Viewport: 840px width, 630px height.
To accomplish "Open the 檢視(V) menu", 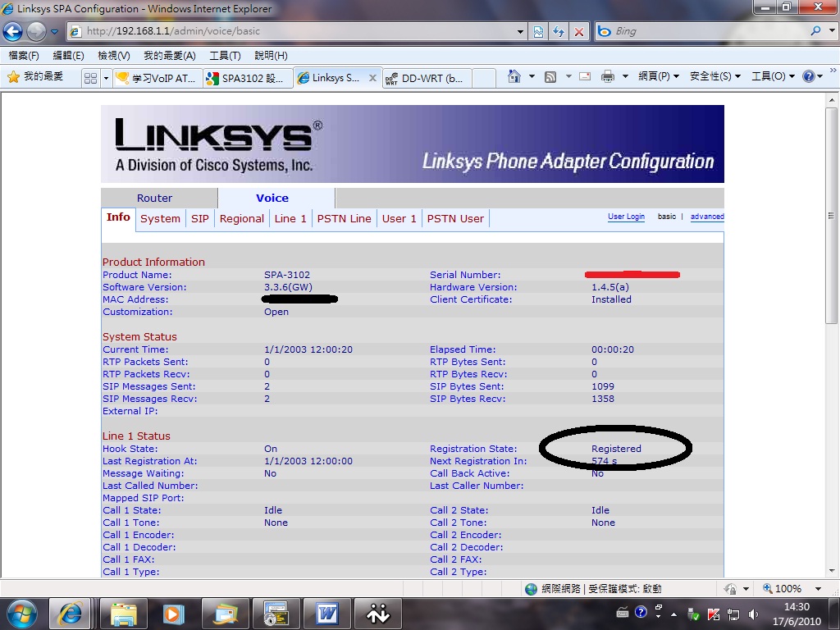I will click(x=113, y=55).
